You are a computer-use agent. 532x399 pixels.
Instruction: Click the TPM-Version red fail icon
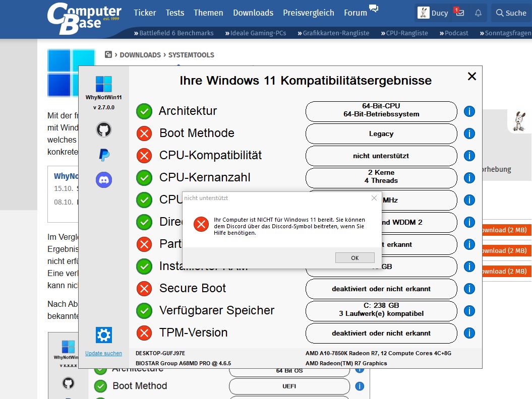(144, 333)
